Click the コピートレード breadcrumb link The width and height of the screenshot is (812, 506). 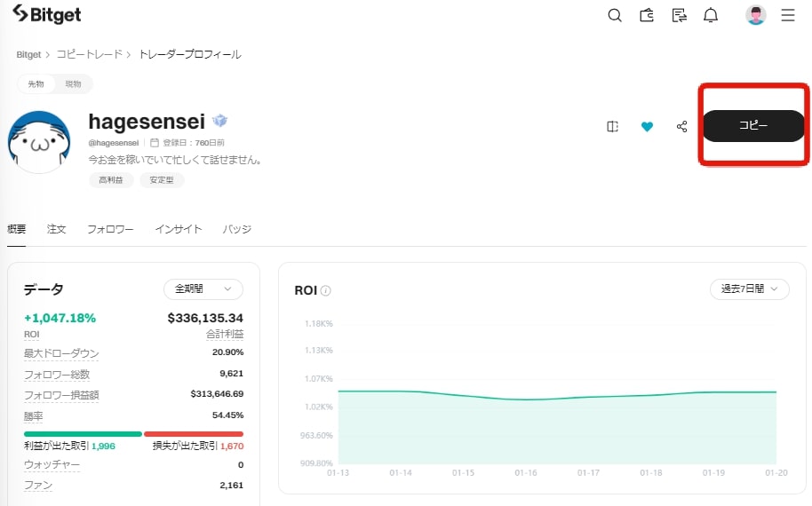[89, 54]
